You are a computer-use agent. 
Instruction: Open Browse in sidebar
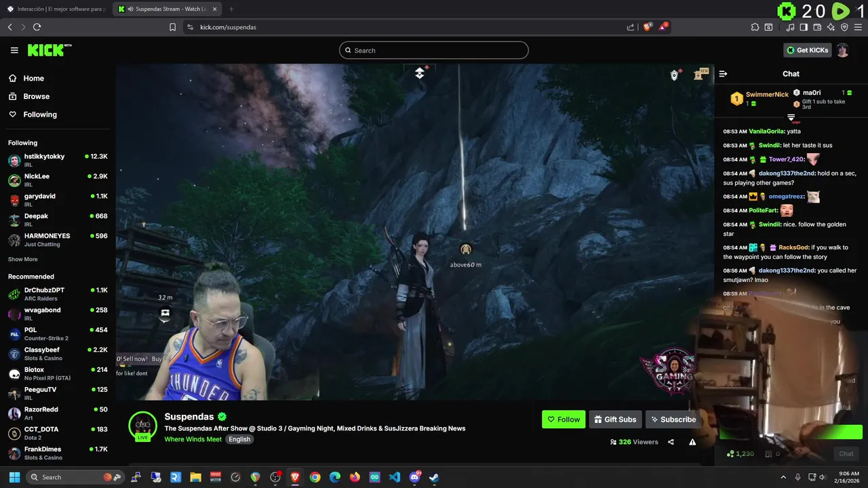(36, 96)
